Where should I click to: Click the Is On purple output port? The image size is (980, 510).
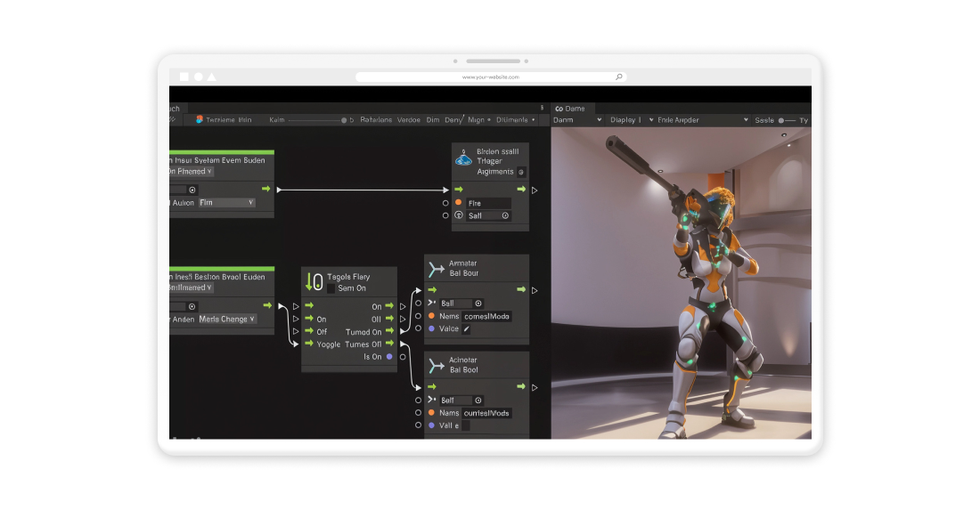(388, 357)
